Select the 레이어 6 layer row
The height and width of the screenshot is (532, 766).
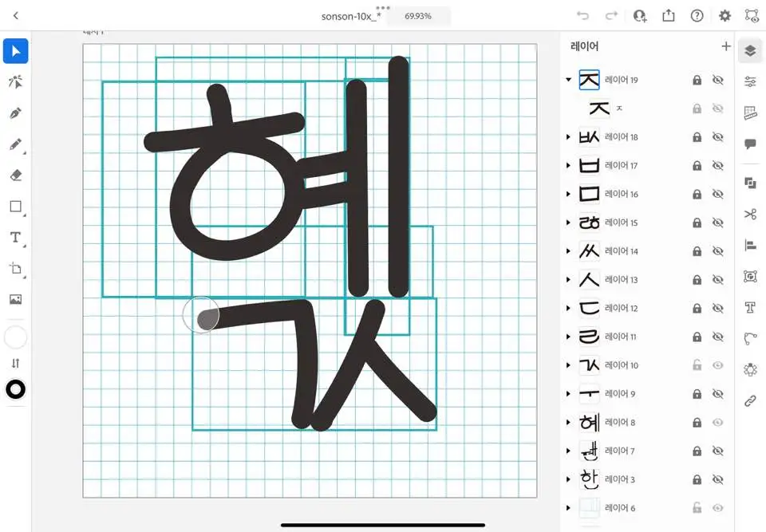point(646,507)
